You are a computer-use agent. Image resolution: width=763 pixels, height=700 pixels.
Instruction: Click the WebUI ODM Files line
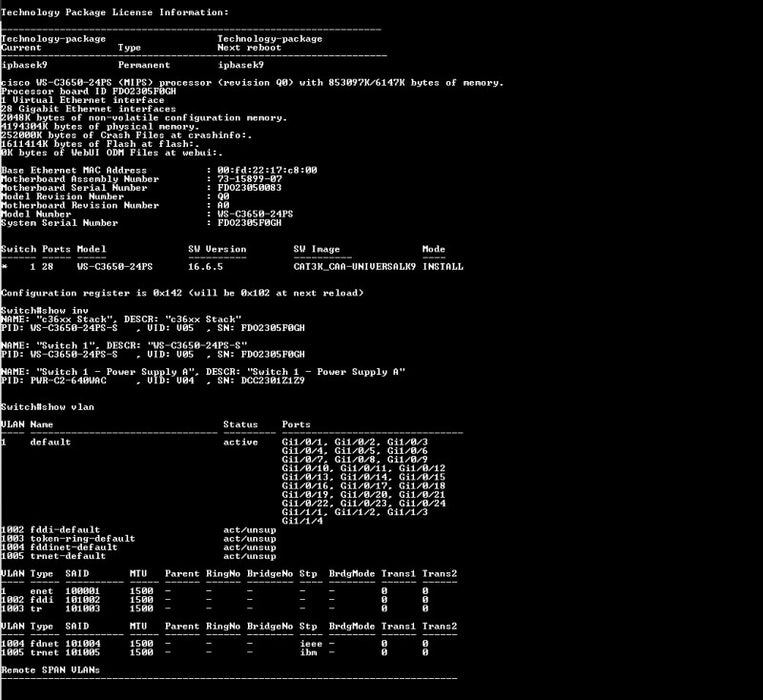tap(112, 153)
